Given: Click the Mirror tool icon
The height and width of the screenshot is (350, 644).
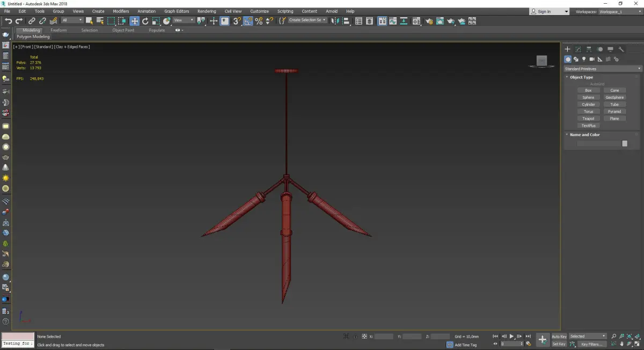Looking at the screenshot, I should tap(335, 21).
